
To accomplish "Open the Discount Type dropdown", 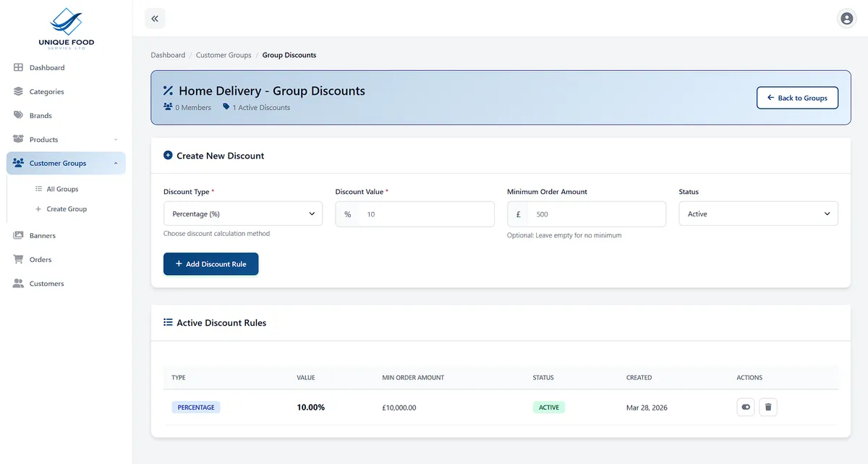I will 243,214.
